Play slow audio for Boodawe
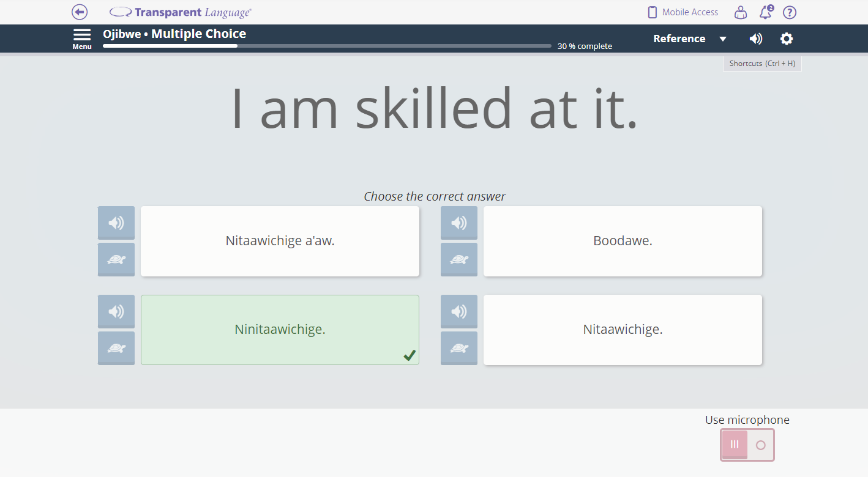Screen dimensions: 868x477 click(459, 259)
